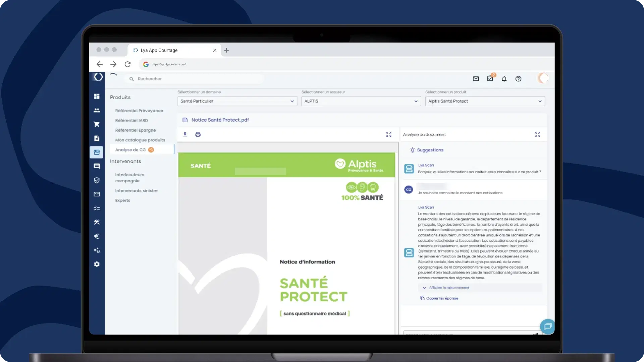Select Référentiel Epargne menu item
Image resolution: width=644 pixels, height=362 pixels.
coord(136,130)
